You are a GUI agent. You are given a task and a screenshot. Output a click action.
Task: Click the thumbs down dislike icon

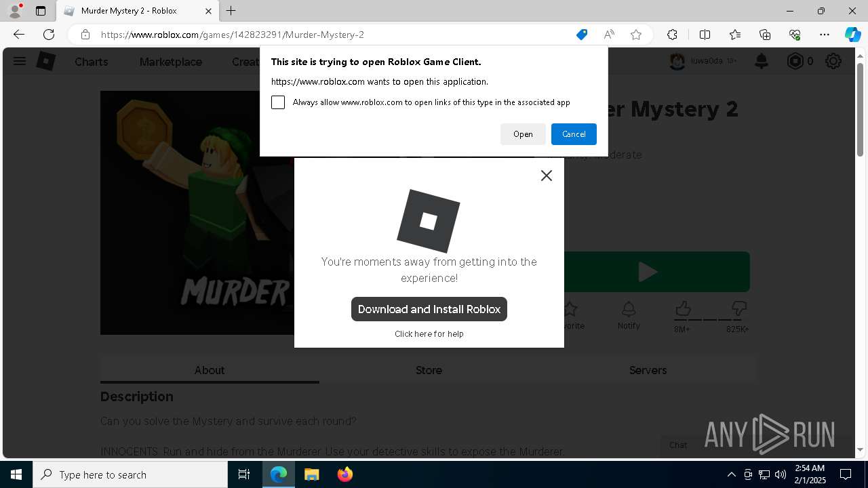(739, 309)
